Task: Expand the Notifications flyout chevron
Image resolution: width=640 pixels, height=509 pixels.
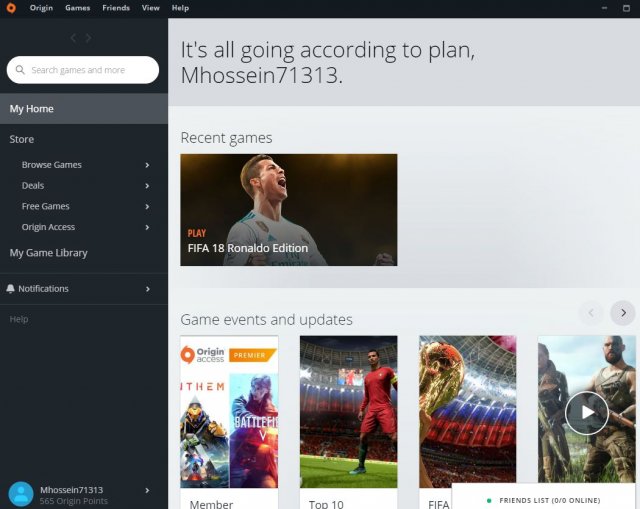Action: tap(148, 289)
